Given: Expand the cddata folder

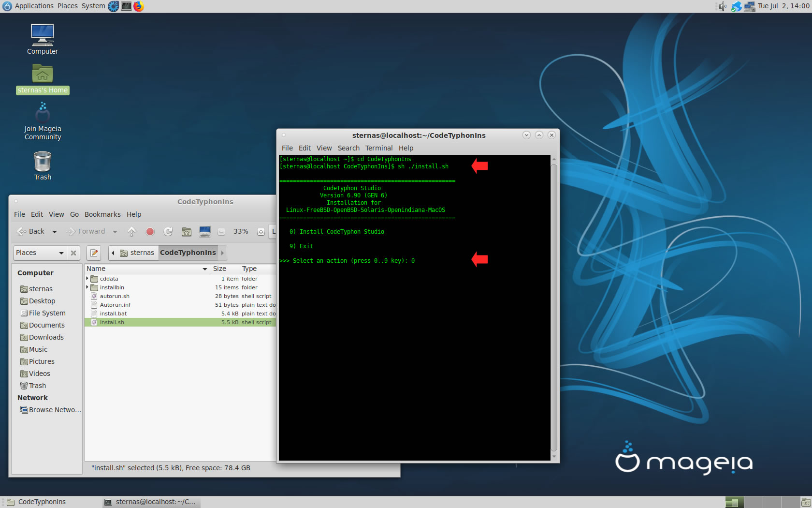Looking at the screenshot, I should pos(87,279).
